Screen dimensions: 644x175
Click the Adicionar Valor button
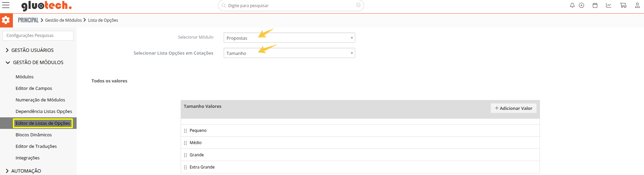click(514, 108)
